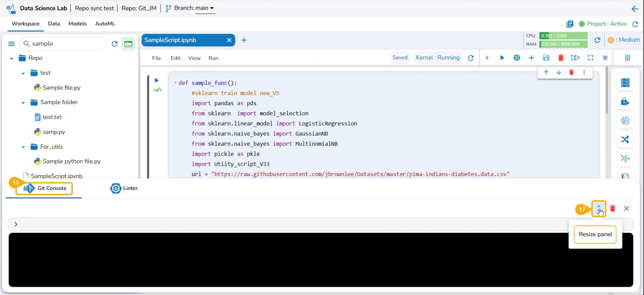Restart the kernel with refresh icon
Screen dimensions: 644x295
coord(471,58)
